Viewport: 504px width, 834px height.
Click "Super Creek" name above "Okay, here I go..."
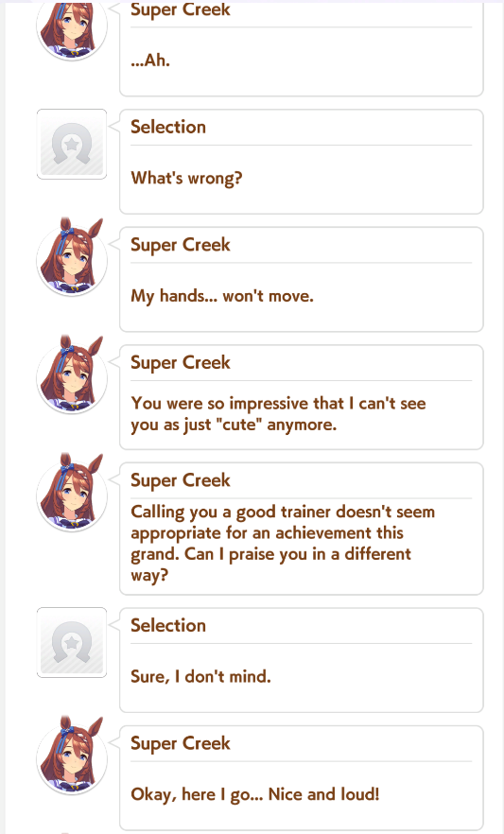pos(181,743)
